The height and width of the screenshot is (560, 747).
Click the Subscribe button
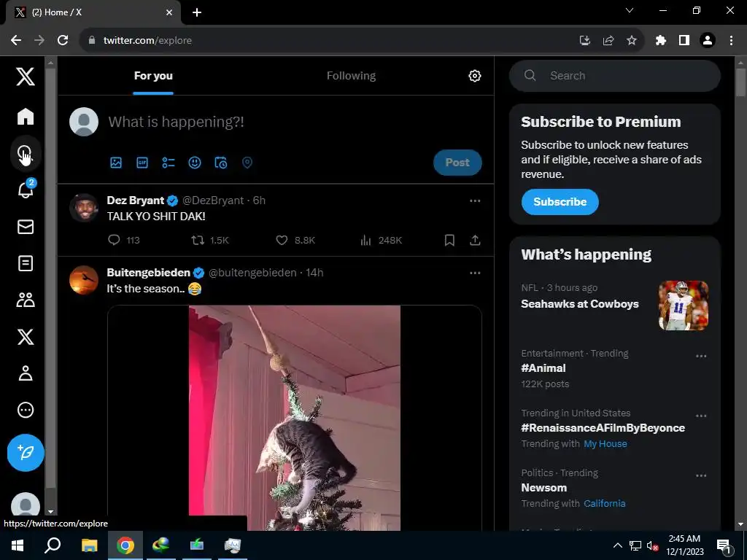click(560, 202)
